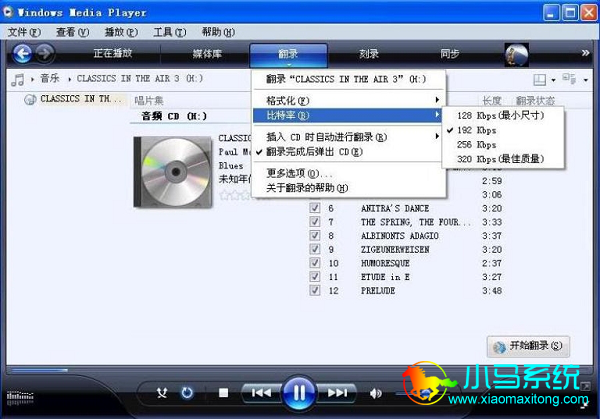Click the user profile picture icon
Screen dimensions: 600x419
click(x=517, y=55)
